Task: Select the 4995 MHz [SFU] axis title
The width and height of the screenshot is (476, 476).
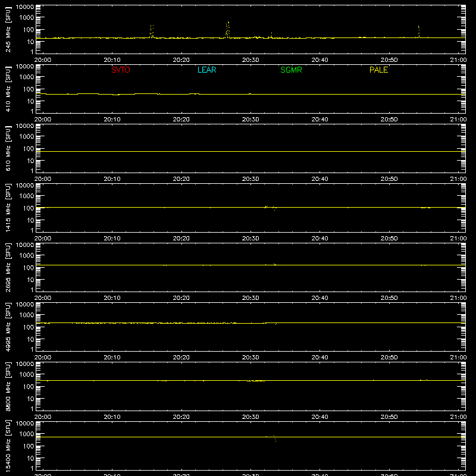Action: 8,327
